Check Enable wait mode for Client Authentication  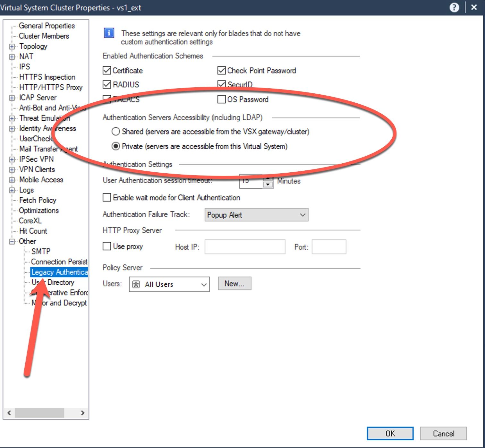[106, 197]
